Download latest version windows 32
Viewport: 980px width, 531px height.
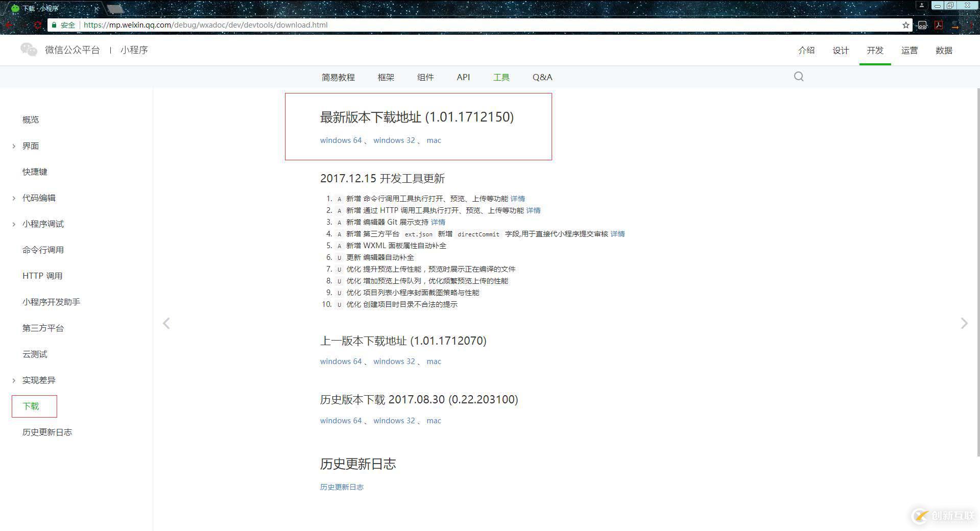(x=394, y=140)
